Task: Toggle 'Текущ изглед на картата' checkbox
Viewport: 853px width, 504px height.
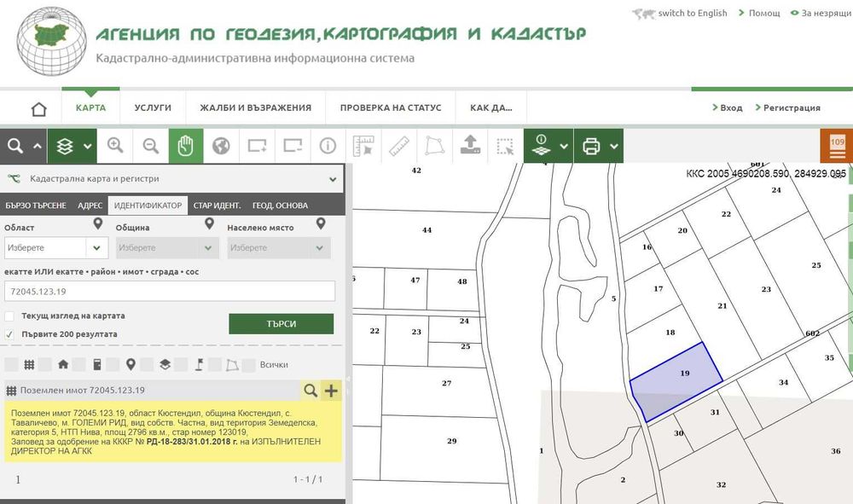Action: [9, 316]
